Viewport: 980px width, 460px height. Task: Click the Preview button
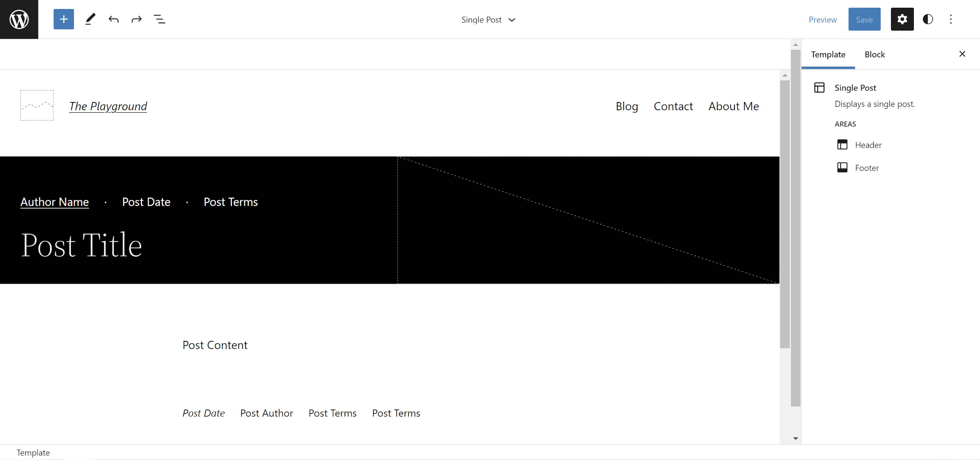coord(822,19)
